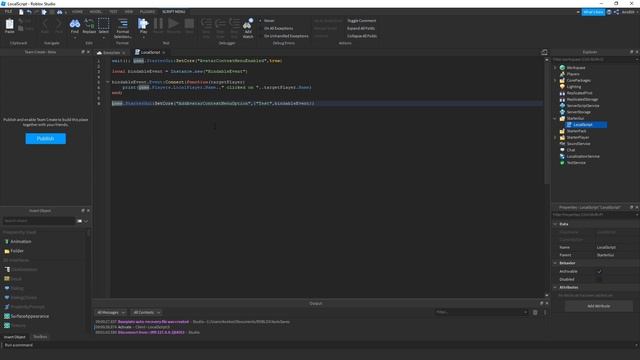Select StarterPack in Explorer
The height and width of the screenshot is (360, 640).
coord(576,131)
